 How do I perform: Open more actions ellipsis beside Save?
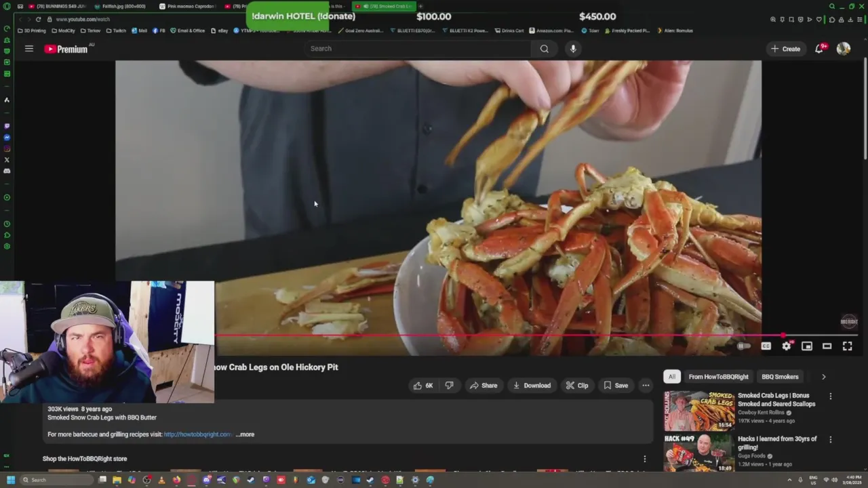[646, 386]
